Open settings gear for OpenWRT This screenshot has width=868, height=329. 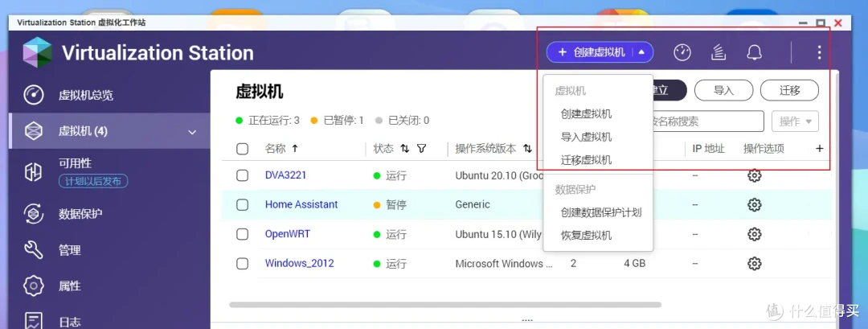click(x=754, y=234)
